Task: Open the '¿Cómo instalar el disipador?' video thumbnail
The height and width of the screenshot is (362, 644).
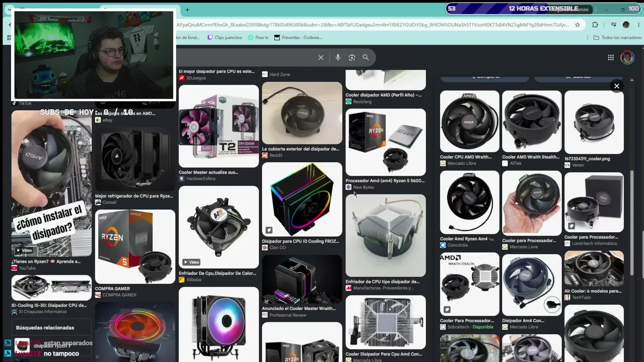Action: [52, 184]
